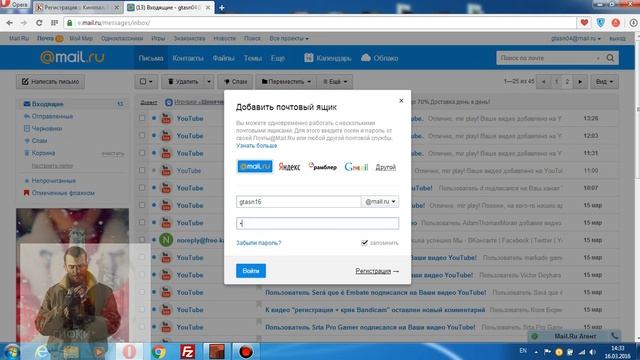640x360 pixels.
Task: Click the "Удалить" delete button
Action: [183, 82]
